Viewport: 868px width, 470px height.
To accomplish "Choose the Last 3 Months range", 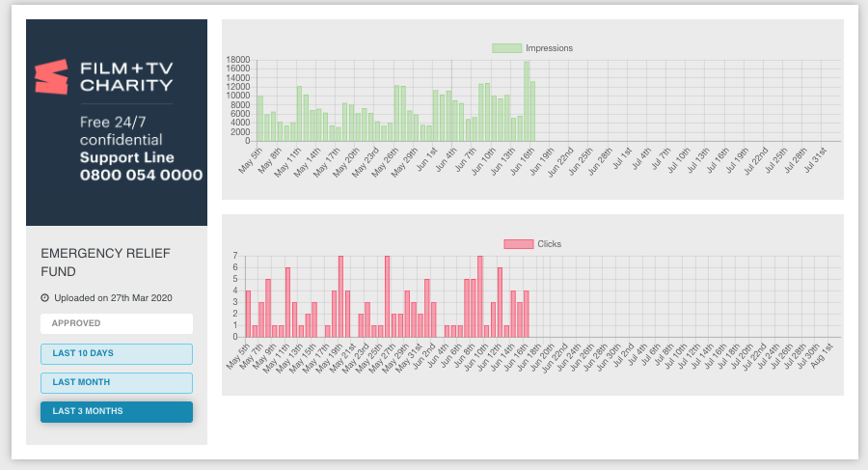I will [117, 411].
